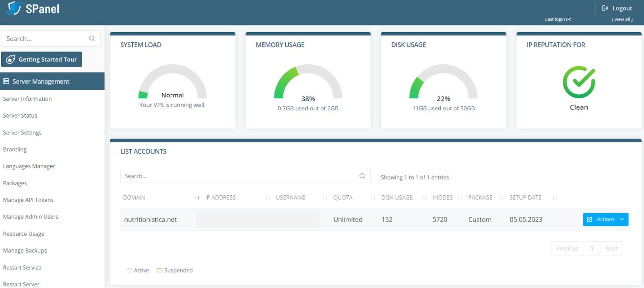Open Manage API Tokens item
The image size is (644, 288).
28,200
